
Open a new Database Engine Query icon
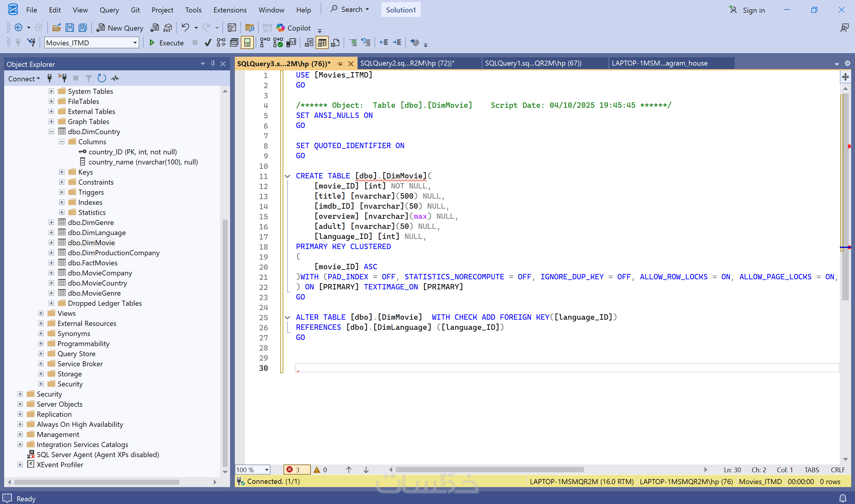pos(155,28)
